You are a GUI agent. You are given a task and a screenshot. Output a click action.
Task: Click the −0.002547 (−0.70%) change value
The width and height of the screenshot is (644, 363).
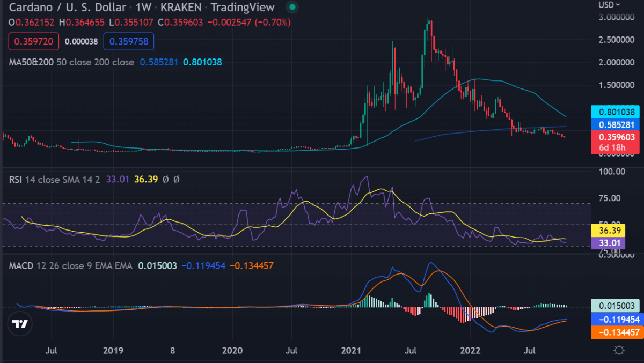pyautogui.click(x=248, y=23)
